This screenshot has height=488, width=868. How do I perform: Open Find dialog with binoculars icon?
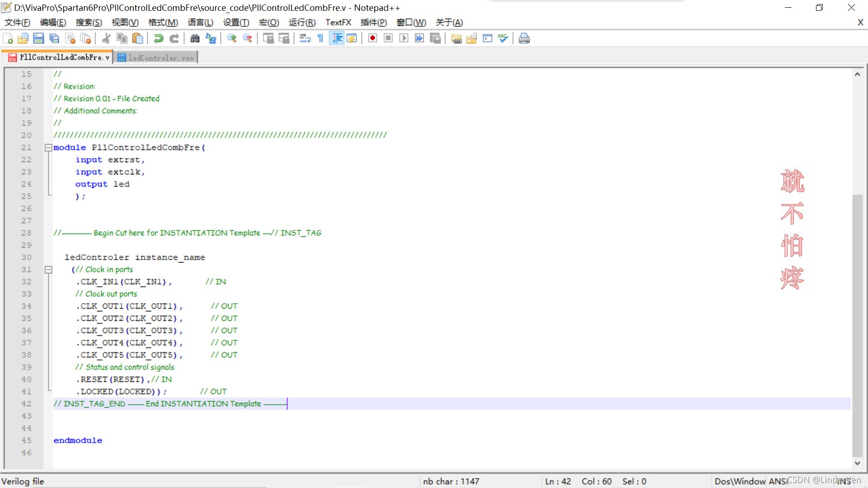point(195,38)
